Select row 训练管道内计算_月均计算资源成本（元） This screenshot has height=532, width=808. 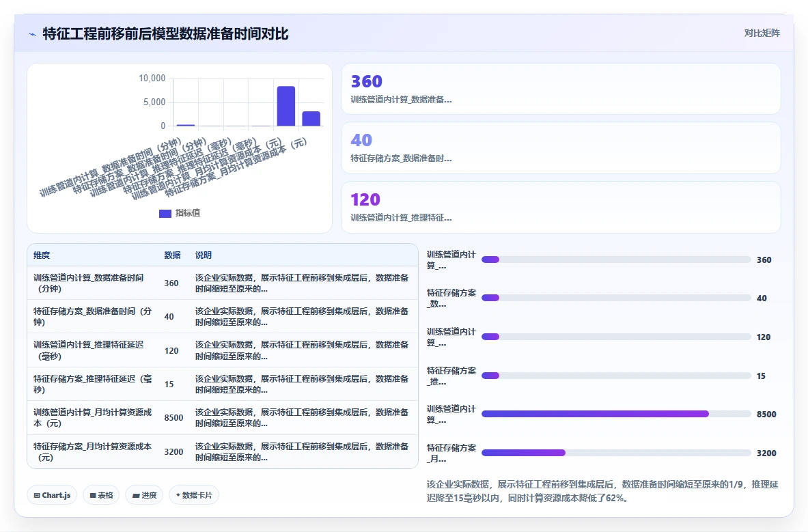(223, 418)
